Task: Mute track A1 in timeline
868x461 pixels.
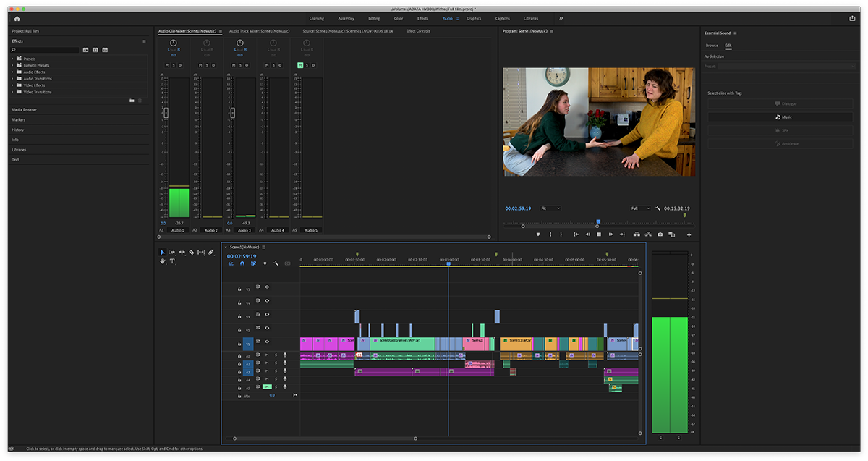Action: 267,355
